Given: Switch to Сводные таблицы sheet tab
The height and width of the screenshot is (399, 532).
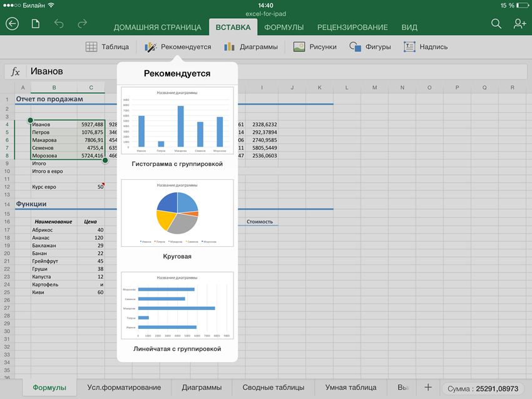Looking at the screenshot, I should [274, 388].
